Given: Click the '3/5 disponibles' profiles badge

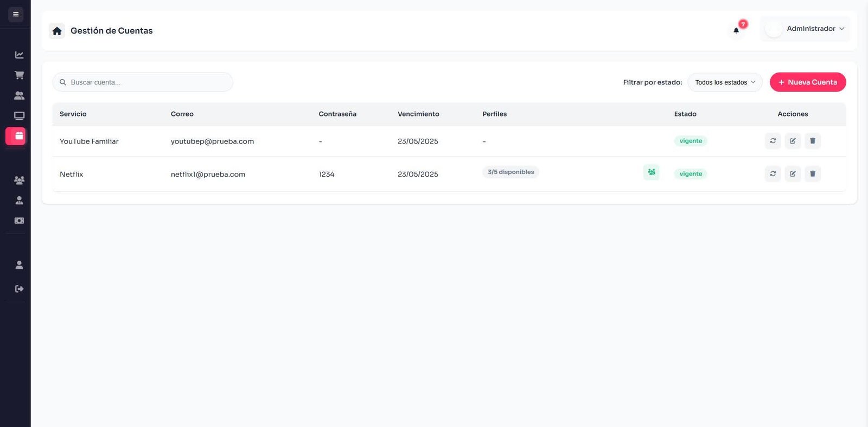Looking at the screenshot, I should click(510, 172).
